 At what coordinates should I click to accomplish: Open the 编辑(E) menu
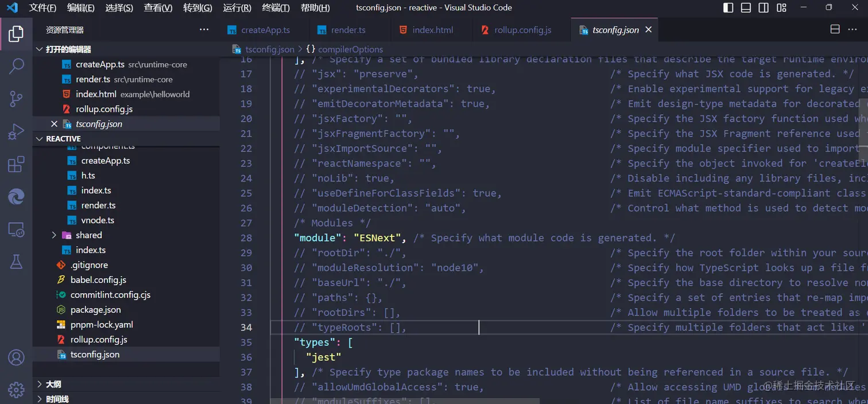[81, 7]
